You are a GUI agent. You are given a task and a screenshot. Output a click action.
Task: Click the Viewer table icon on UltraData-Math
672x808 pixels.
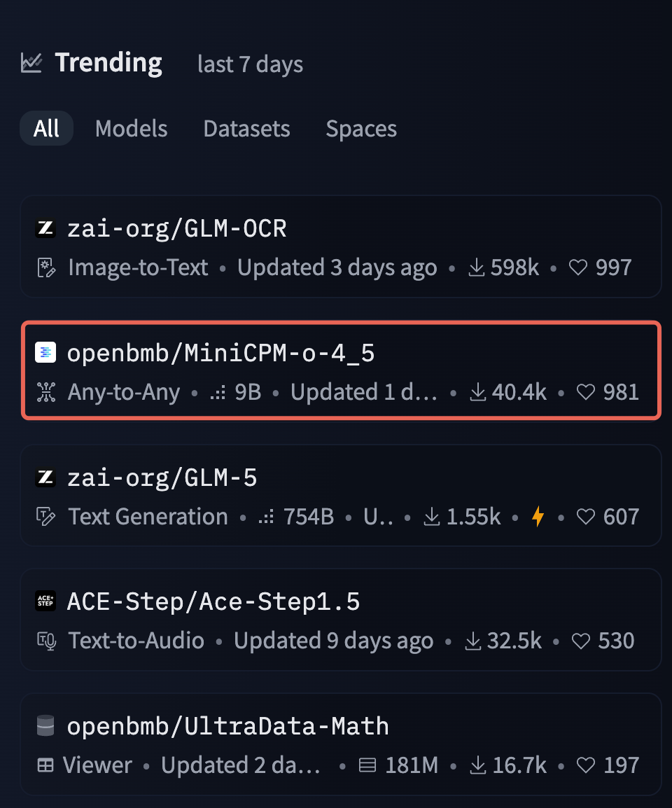click(x=45, y=765)
